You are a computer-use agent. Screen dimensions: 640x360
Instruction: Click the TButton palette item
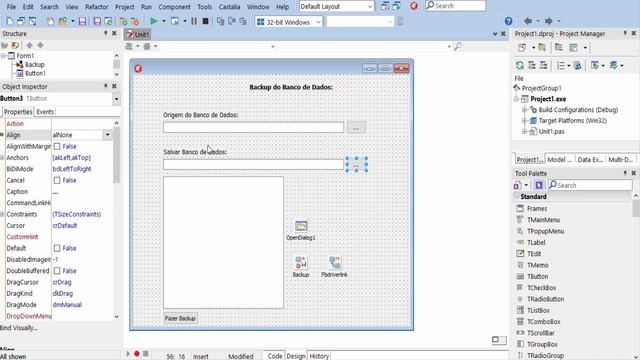[x=537, y=276]
